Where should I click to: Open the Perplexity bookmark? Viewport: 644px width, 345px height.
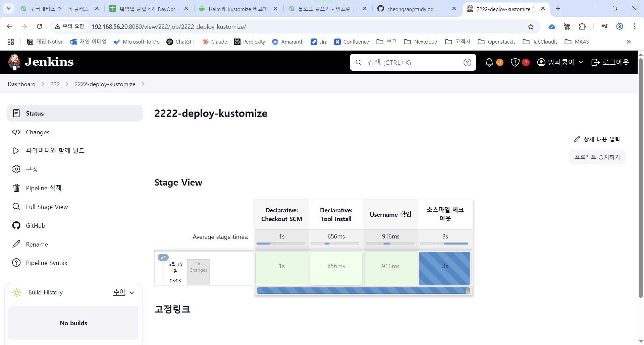point(250,42)
